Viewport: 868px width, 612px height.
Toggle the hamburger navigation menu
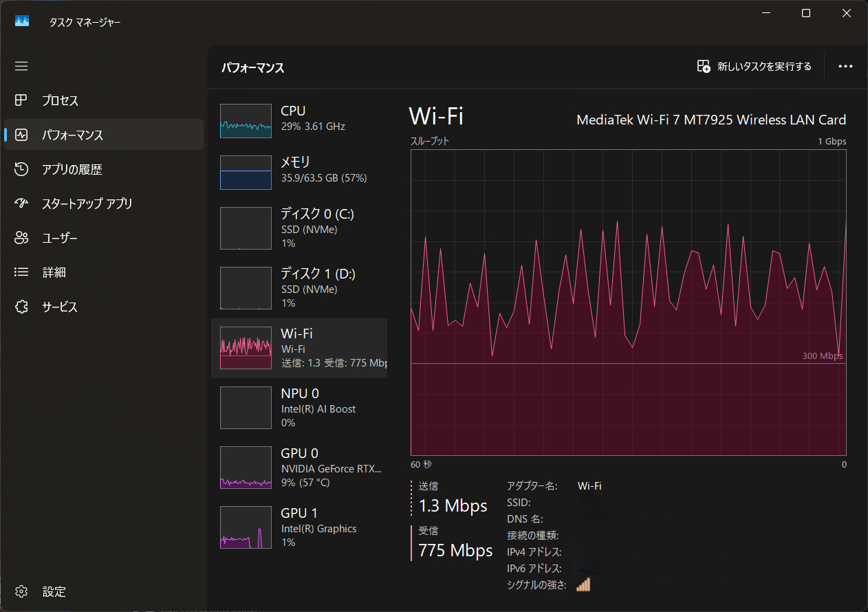[21, 66]
